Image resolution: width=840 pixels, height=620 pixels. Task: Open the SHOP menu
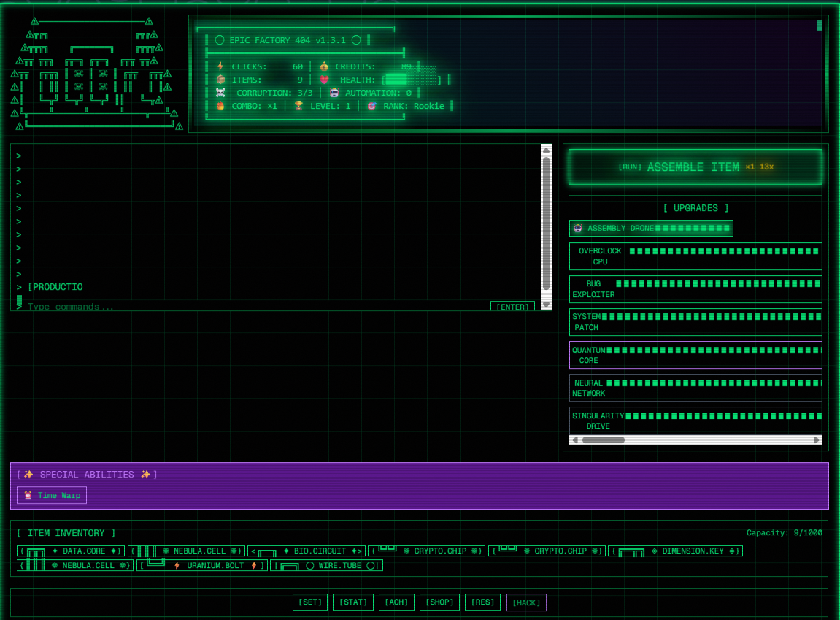439,602
